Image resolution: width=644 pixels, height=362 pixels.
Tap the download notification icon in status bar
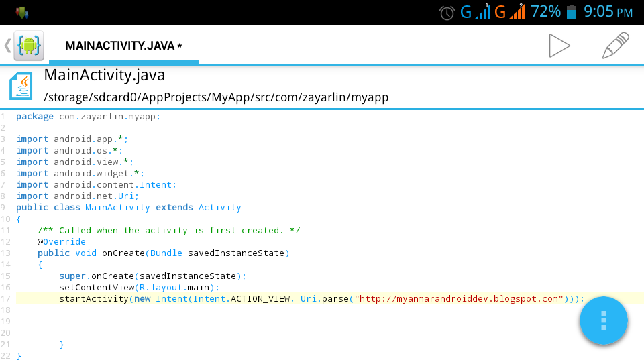(x=21, y=13)
